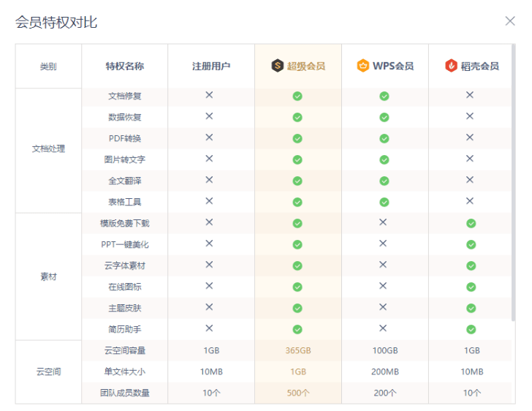Click the 类别 header cell
This screenshot has width=532, height=411.
click(x=48, y=67)
